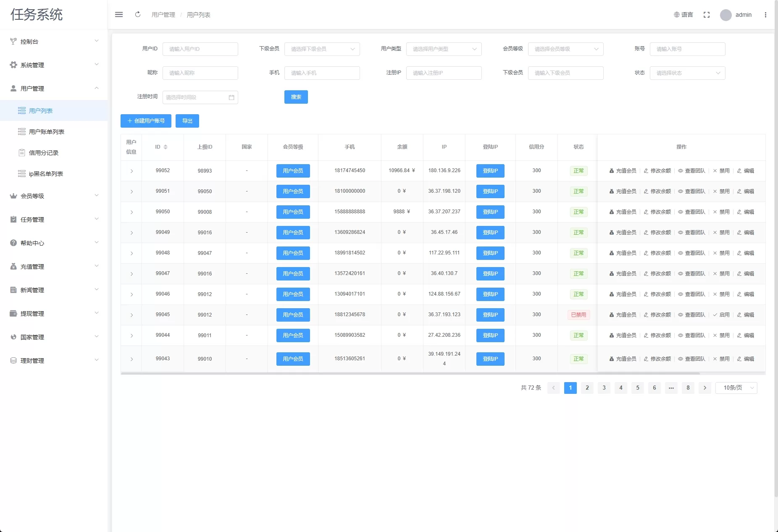
Task: View team of user 99050
Action: pyautogui.click(x=691, y=212)
